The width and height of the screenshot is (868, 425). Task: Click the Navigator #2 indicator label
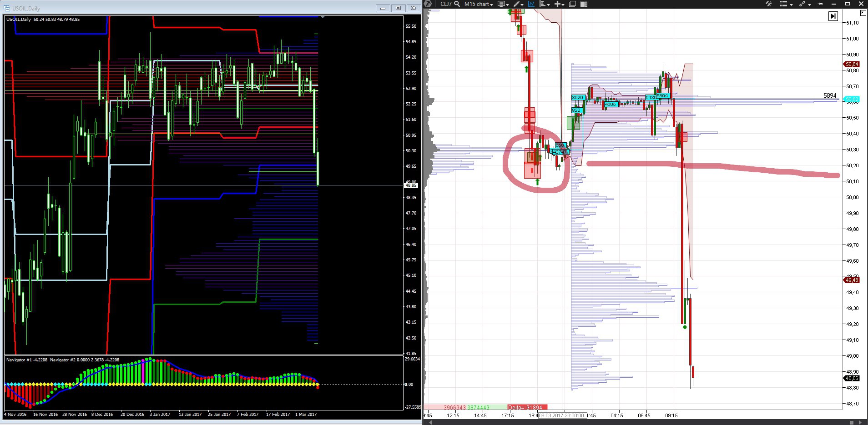(x=85, y=360)
